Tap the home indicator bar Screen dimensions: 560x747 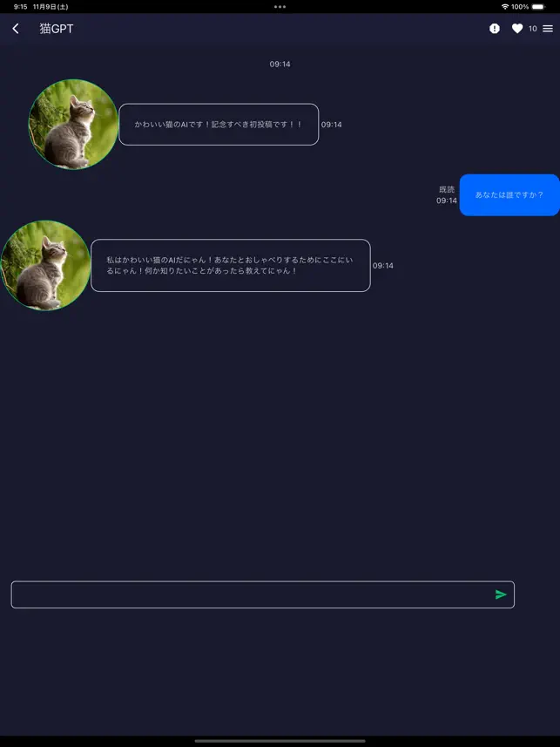click(x=280, y=741)
